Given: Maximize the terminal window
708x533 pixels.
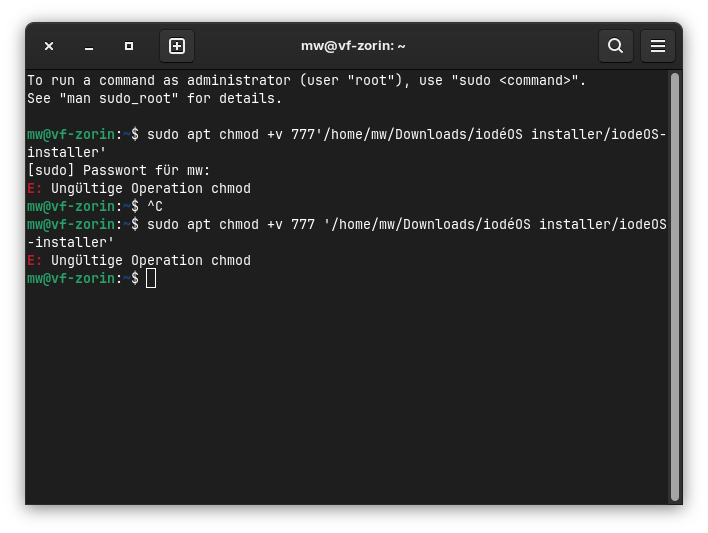Looking at the screenshot, I should [129, 46].
